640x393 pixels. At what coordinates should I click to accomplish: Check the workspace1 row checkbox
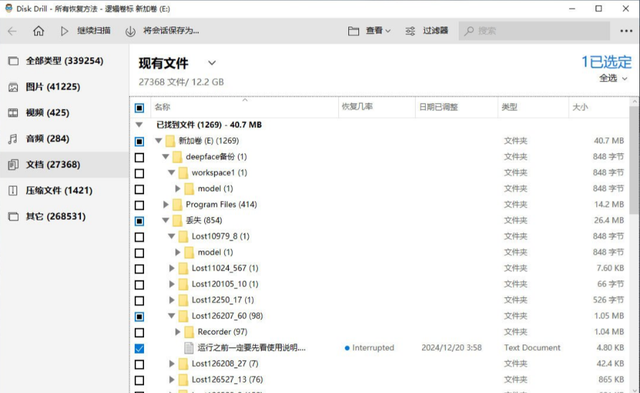[139, 173]
